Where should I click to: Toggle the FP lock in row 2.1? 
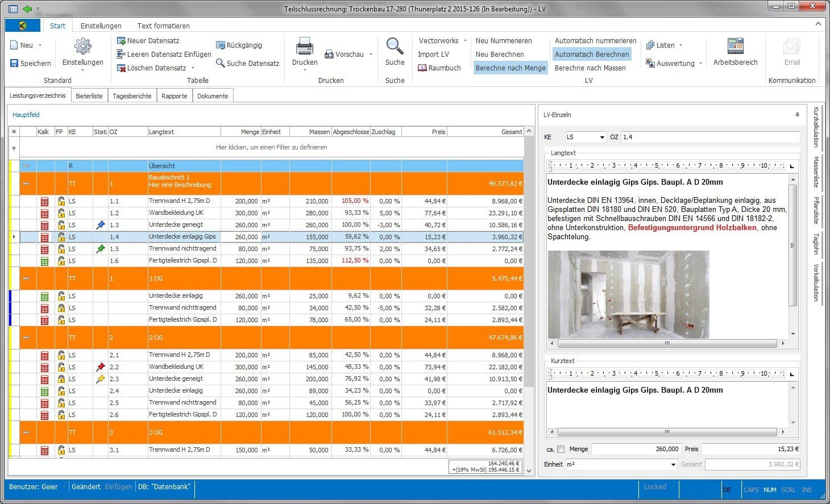tap(61, 355)
